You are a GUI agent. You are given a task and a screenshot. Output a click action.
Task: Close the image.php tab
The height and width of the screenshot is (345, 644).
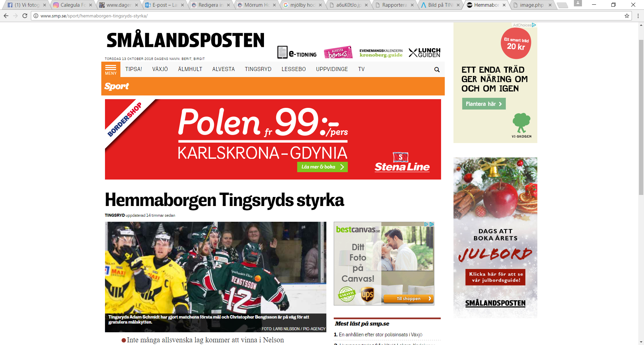coord(550,5)
